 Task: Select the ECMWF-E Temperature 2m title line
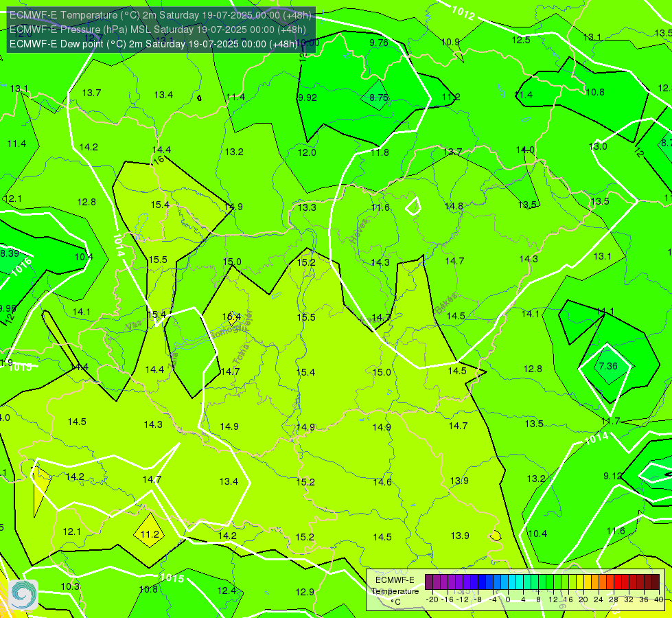[161, 15]
